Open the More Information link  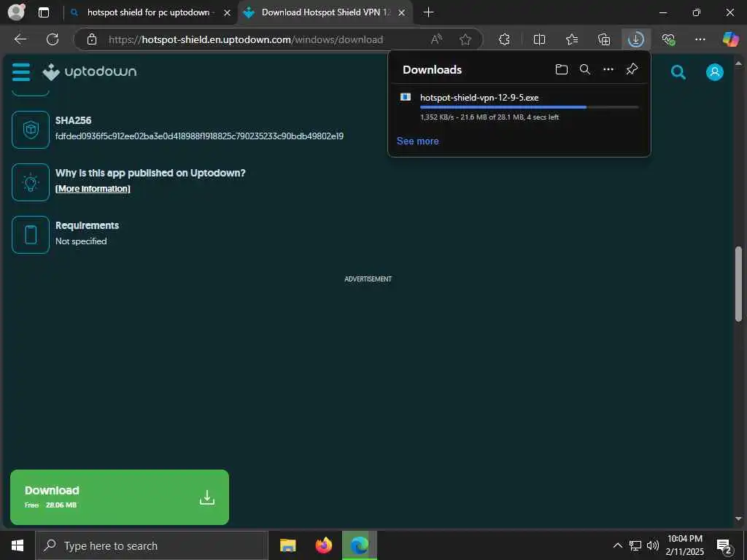tap(93, 189)
